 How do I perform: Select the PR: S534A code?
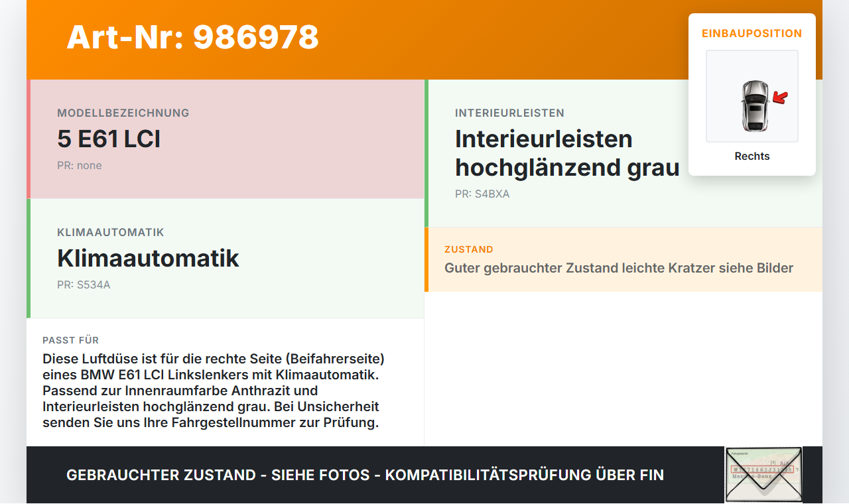[x=84, y=284]
